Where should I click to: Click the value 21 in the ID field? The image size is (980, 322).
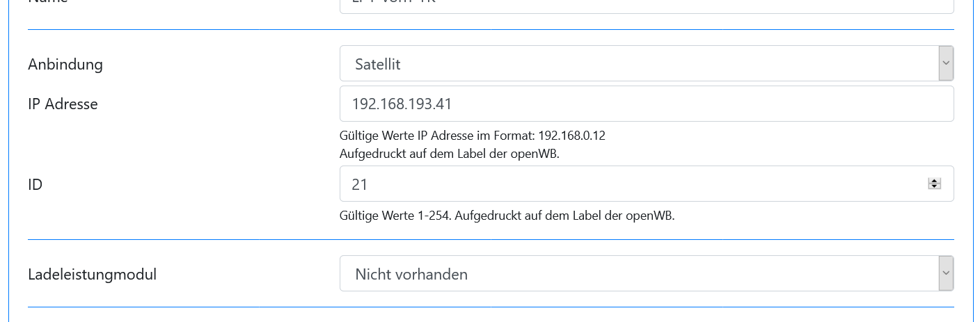tap(360, 185)
